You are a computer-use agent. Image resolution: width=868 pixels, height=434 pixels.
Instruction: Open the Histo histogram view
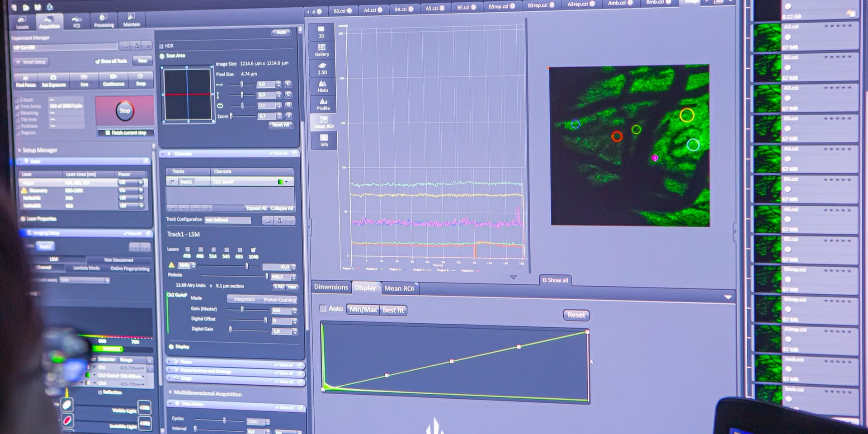point(323,86)
